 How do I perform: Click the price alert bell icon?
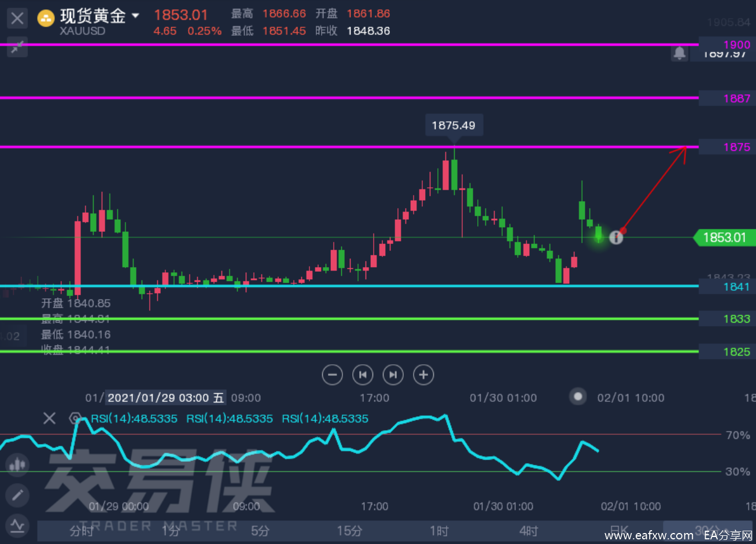pos(679,54)
